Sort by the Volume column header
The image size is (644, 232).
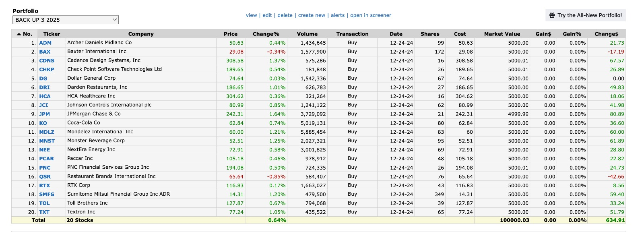pos(307,34)
